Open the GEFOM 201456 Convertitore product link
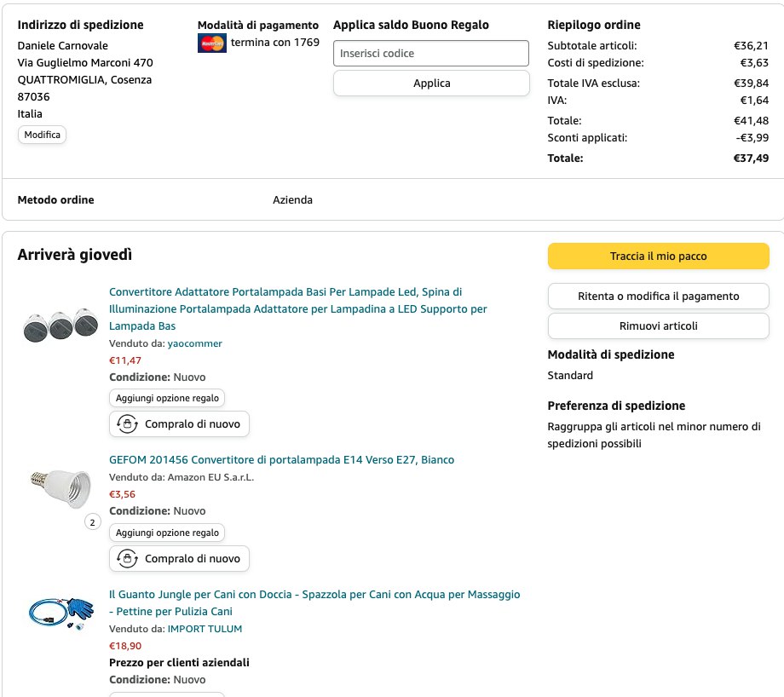The width and height of the screenshot is (784, 697). (281, 460)
